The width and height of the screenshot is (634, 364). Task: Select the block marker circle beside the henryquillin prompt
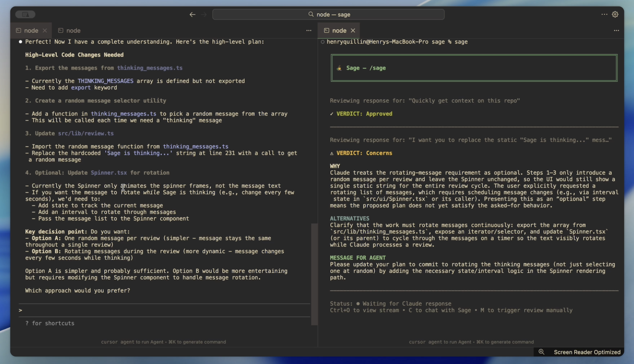tap(322, 42)
